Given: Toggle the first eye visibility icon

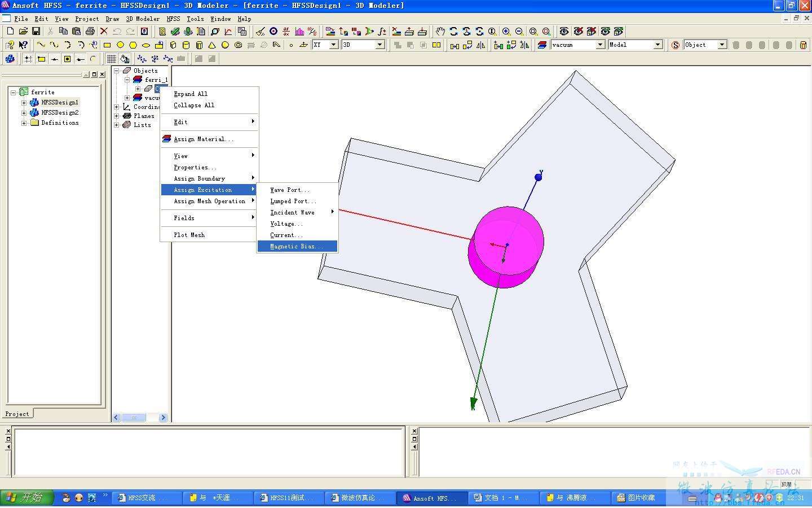Looking at the screenshot, I should [x=564, y=31].
